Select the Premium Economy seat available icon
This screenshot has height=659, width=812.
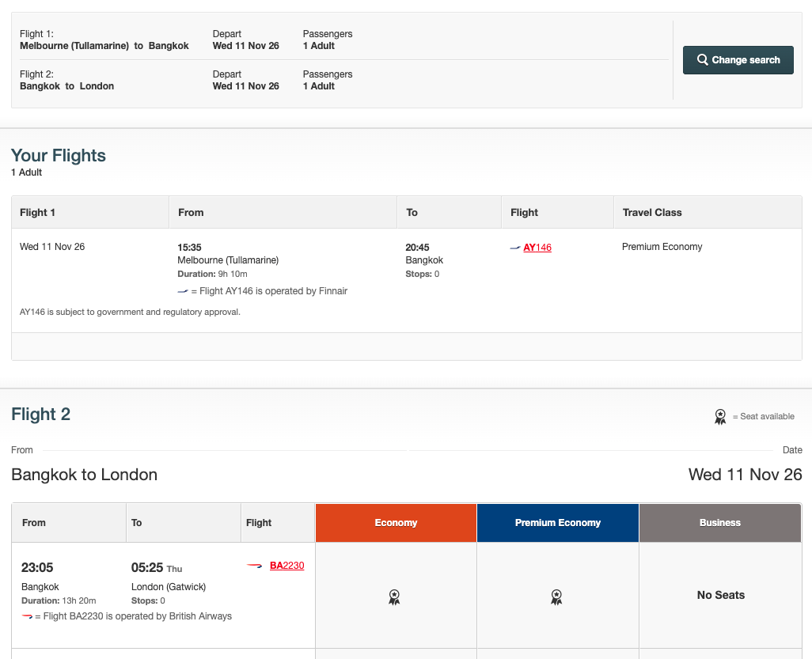point(556,597)
